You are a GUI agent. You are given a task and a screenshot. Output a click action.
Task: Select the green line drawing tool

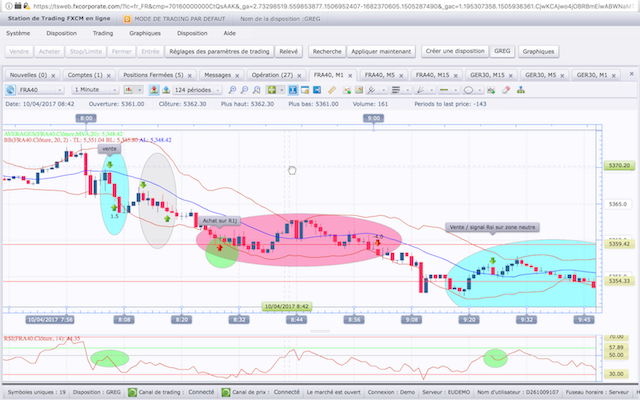tap(444, 90)
